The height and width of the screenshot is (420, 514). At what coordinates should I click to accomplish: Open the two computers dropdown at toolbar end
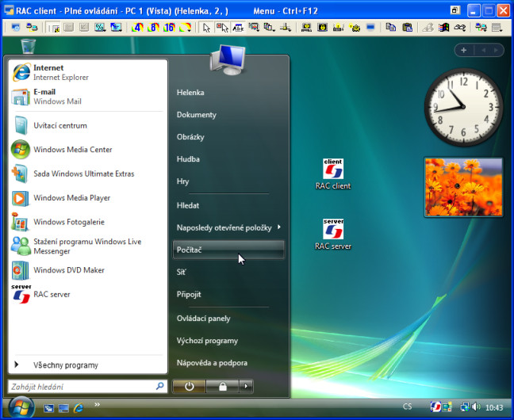pyautogui.click(x=481, y=28)
